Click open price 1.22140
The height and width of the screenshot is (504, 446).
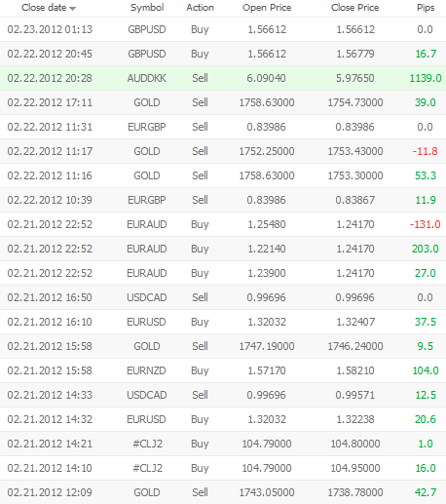(267, 249)
